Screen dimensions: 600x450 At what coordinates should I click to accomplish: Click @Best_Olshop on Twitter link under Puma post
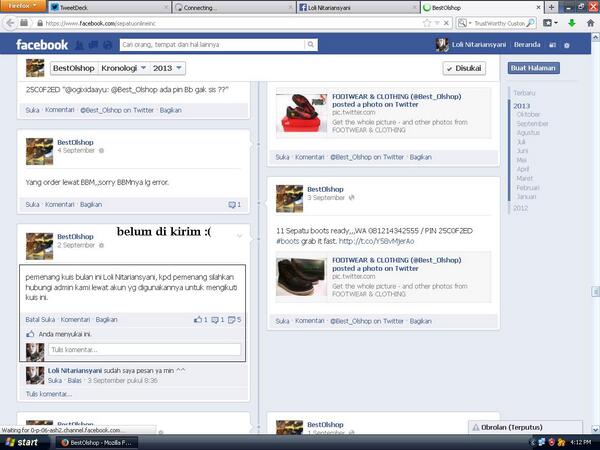(x=367, y=157)
